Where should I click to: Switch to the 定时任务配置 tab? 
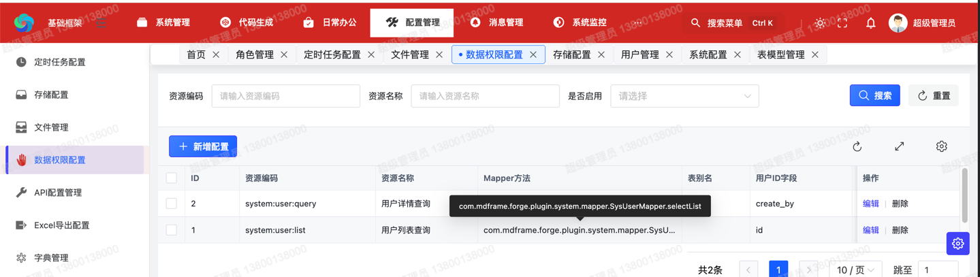[332, 54]
